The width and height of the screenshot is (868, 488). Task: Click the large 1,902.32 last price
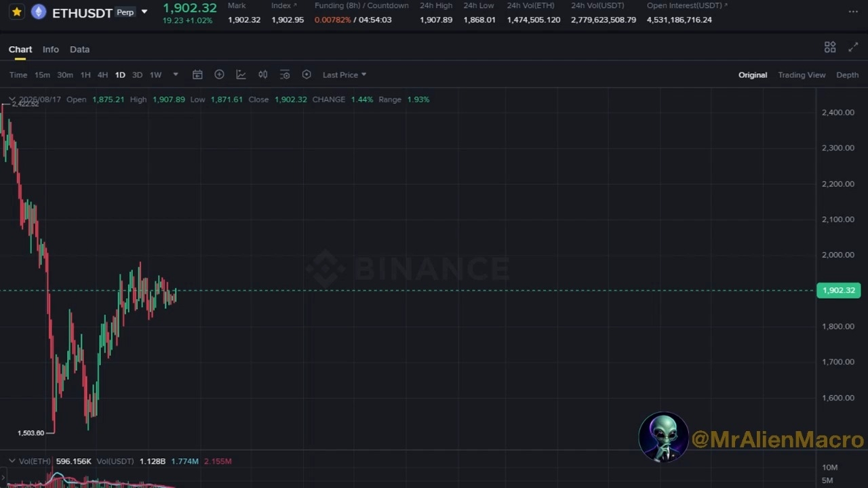click(189, 7)
